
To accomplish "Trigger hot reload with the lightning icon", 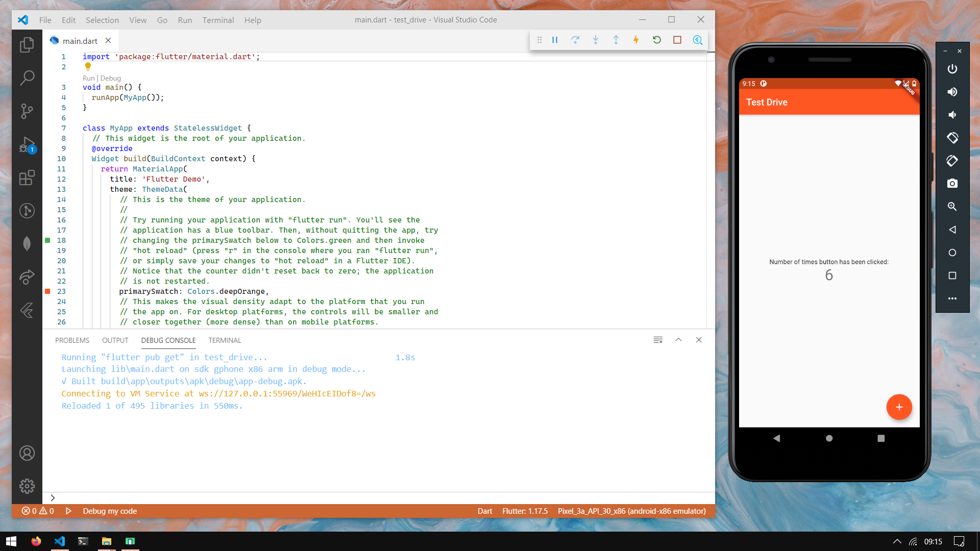I will coord(636,40).
